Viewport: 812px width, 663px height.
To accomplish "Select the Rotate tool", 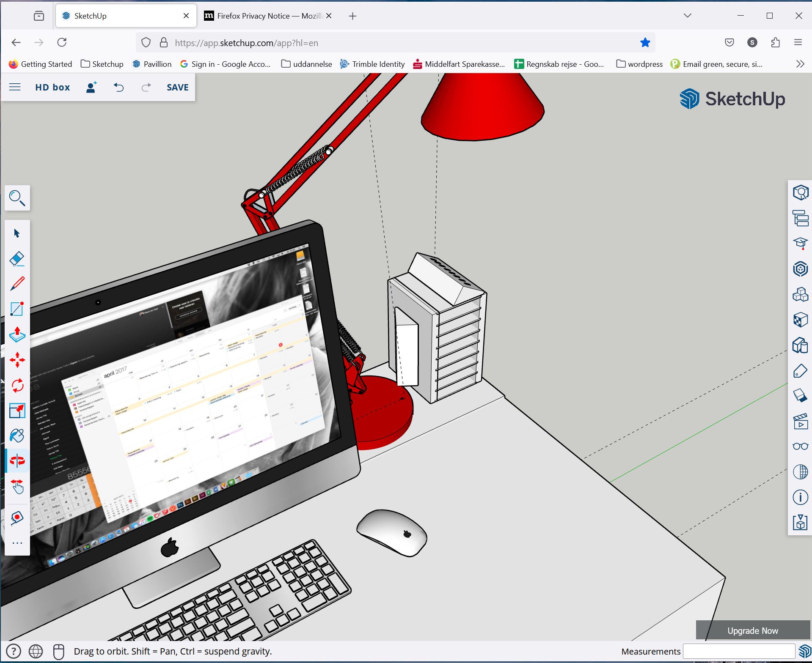I will pyautogui.click(x=17, y=385).
